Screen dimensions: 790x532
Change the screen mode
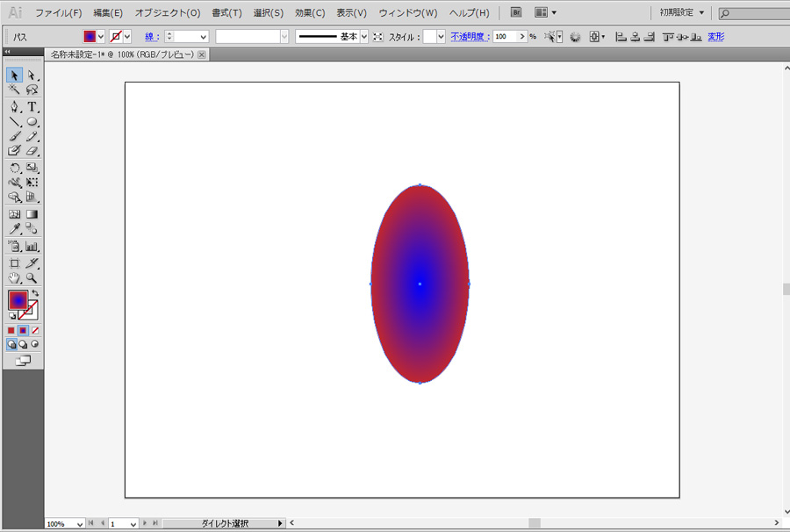coord(23,361)
